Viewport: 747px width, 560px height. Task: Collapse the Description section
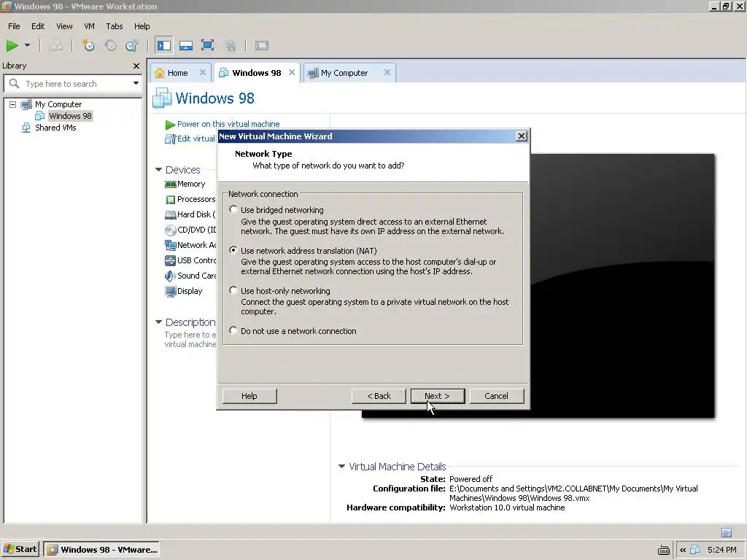coord(158,322)
